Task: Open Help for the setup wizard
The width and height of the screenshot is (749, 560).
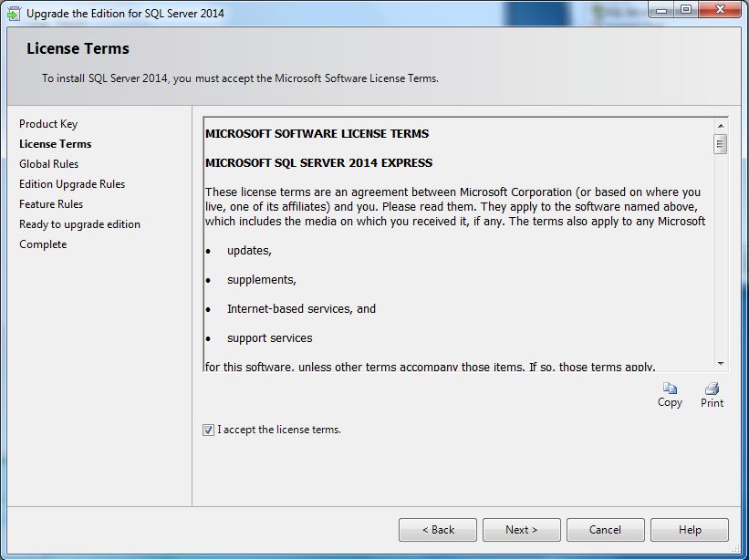Action: click(x=690, y=530)
